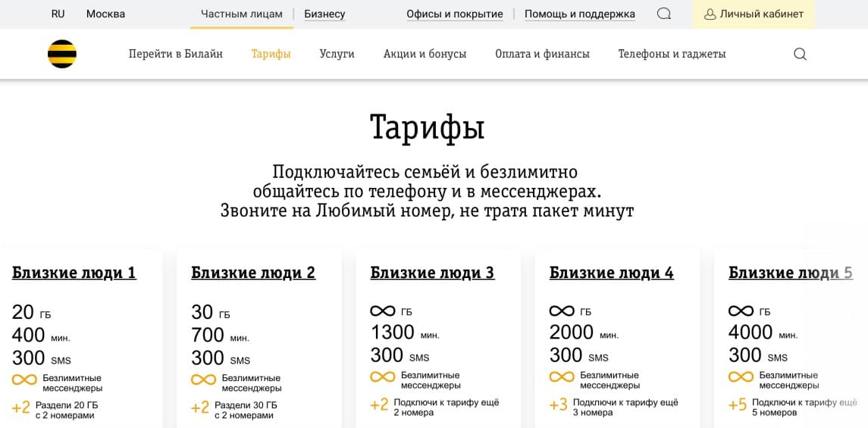The height and width of the screenshot is (428, 868).
Task: Select the Частным лицам tab
Action: (241, 14)
